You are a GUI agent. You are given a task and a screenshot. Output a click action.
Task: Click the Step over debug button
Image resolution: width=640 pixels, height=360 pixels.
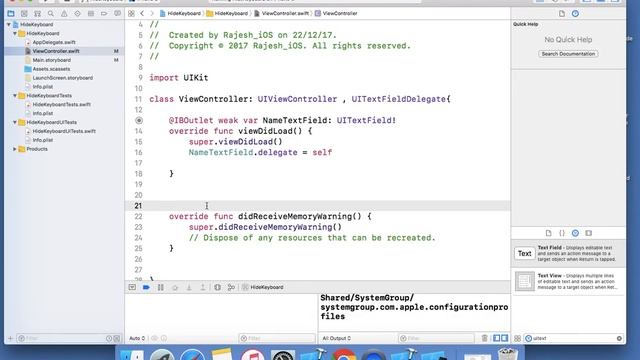click(x=175, y=287)
